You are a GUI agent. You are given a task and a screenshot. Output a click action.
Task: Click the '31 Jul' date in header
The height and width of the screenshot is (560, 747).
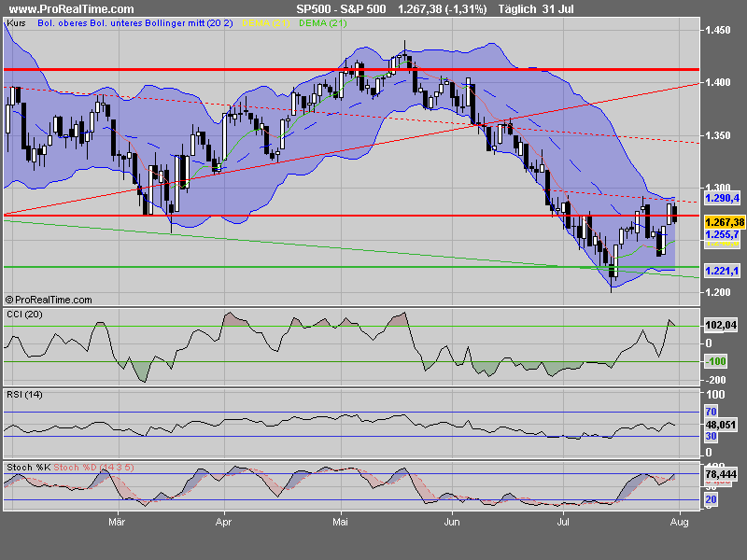[x=557, y=9]
